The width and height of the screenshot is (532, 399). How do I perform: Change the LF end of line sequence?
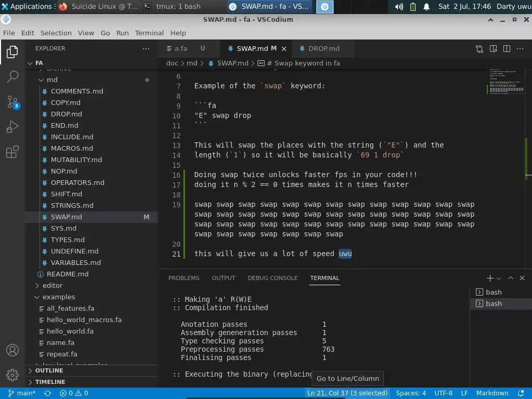464,393
